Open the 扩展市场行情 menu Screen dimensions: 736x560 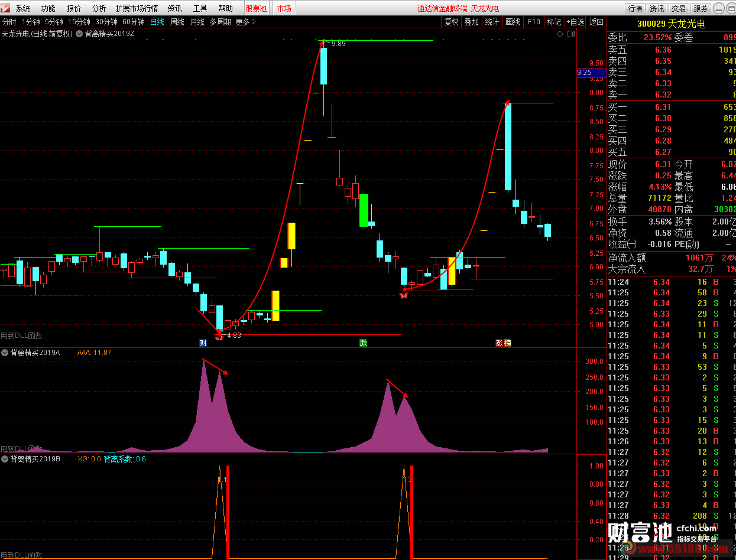[137, 8]
